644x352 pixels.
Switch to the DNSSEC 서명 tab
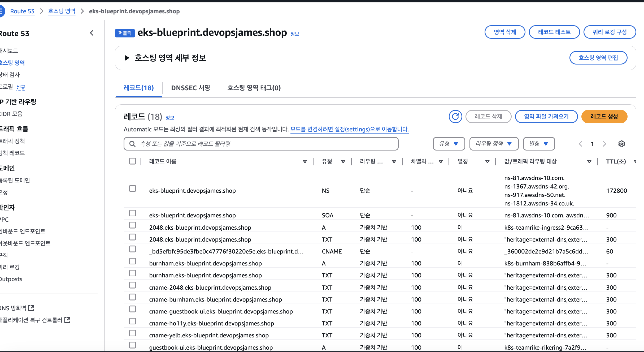[190, 88]
